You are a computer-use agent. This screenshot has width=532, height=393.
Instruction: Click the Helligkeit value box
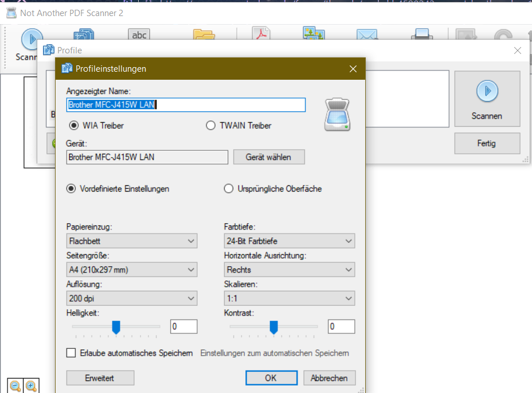pos(184,326)
